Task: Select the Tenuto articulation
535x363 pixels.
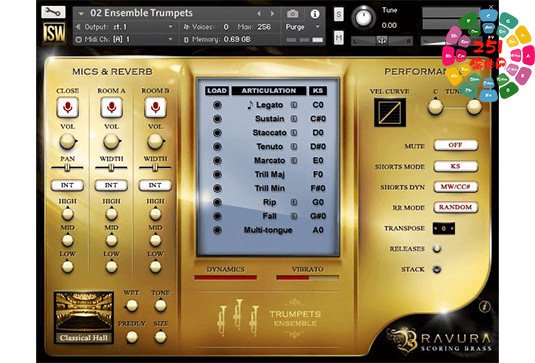Action: (x=270, y=147)
